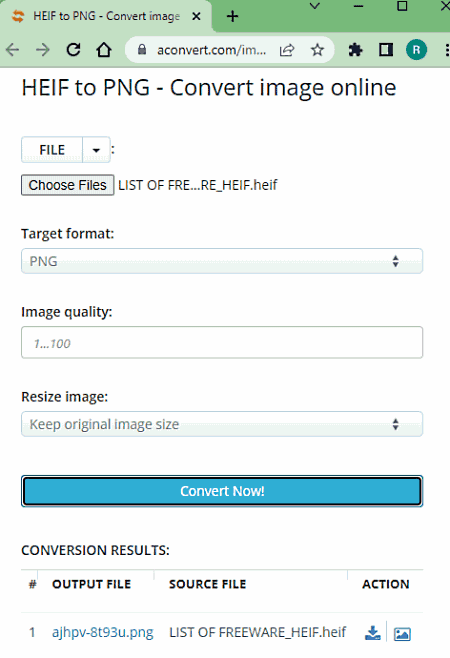
Task: Open the profile avatar R menu
Action: coord(416,50)
